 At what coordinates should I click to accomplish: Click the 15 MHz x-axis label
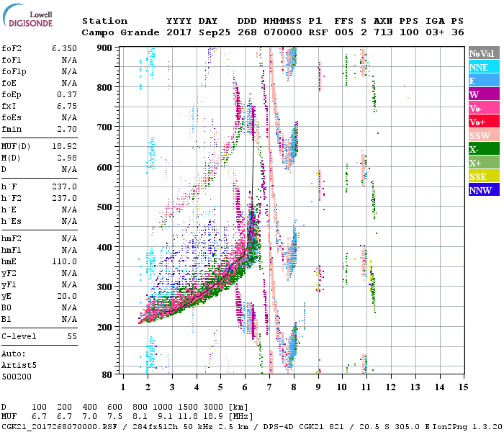coord(463,387)
